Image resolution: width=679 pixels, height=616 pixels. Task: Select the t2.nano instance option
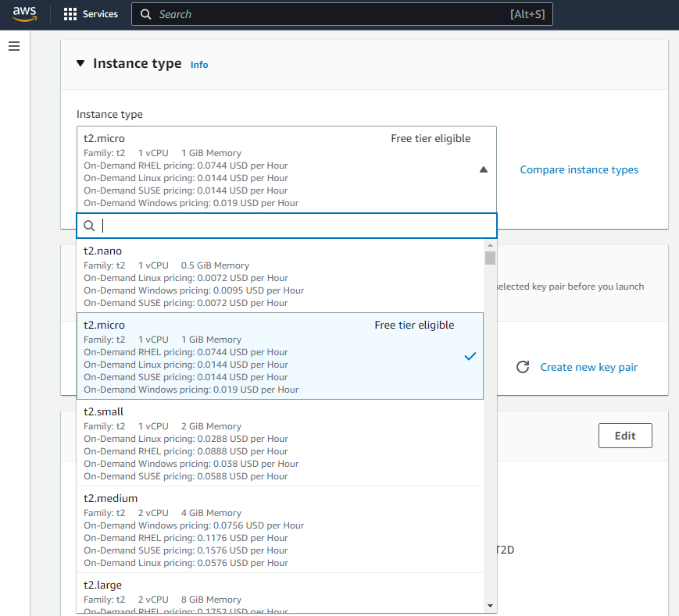pyautogui.click(x=281, y=276)
